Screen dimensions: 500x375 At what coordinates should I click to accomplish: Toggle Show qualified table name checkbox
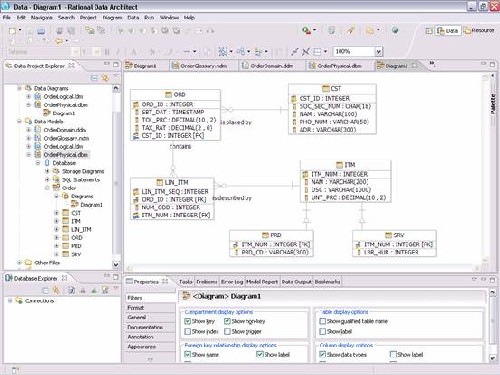(322, 321)
